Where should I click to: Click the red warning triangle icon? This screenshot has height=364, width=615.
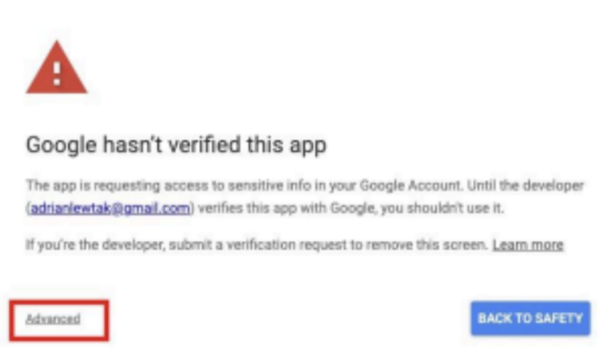(x=56, y=70)
